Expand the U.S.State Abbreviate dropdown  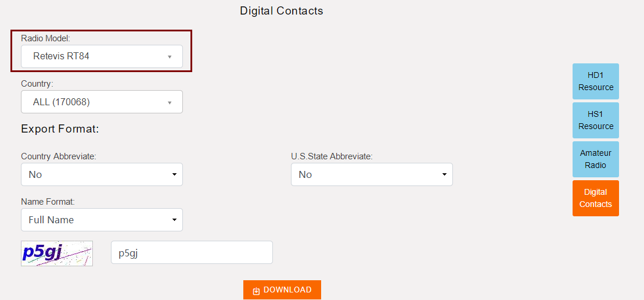[372, 174]
